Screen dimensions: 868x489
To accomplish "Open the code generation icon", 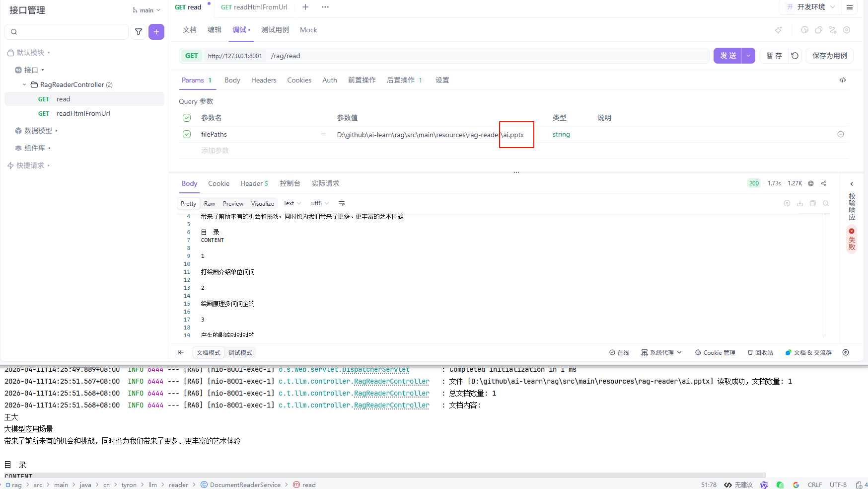I will (843, 80).
